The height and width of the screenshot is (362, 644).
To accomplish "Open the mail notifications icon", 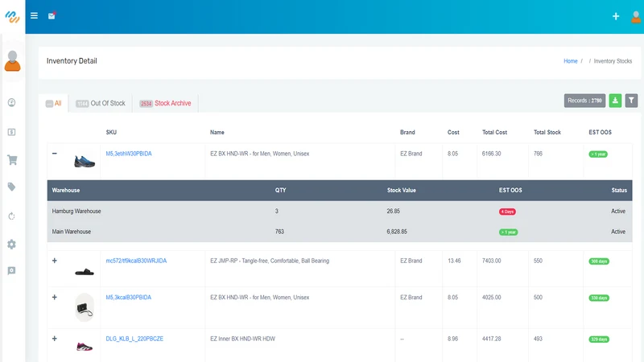I will (x=52, y=15).
